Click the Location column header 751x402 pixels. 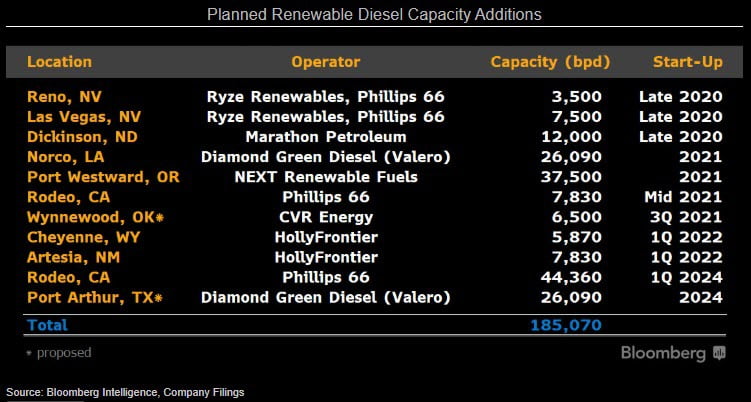[x=59, y=62]
